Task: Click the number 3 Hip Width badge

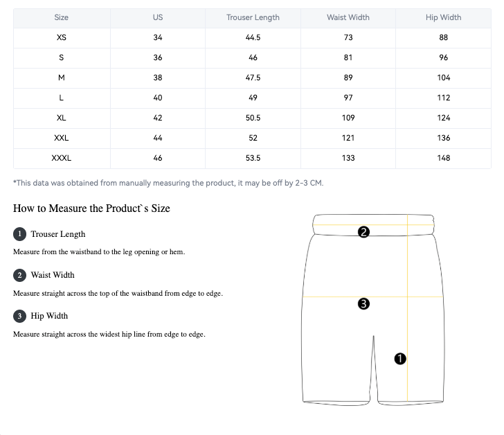Action: (19, 316)
